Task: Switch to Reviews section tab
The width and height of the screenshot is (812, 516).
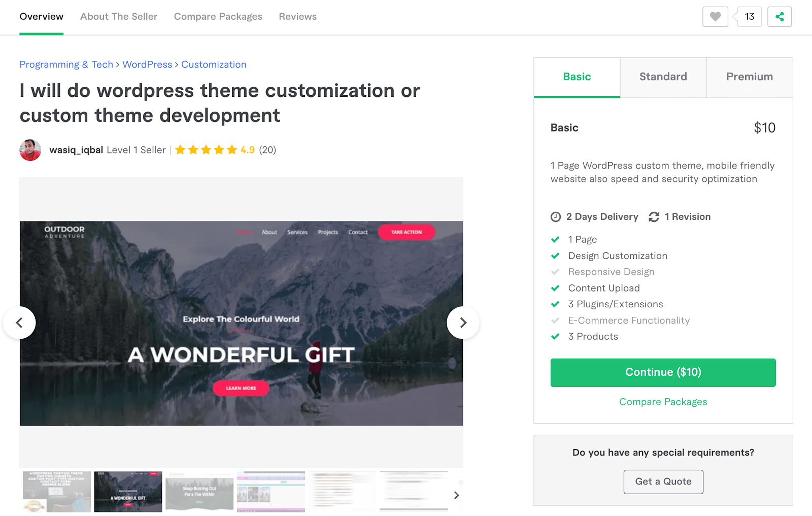Action: 298,17
